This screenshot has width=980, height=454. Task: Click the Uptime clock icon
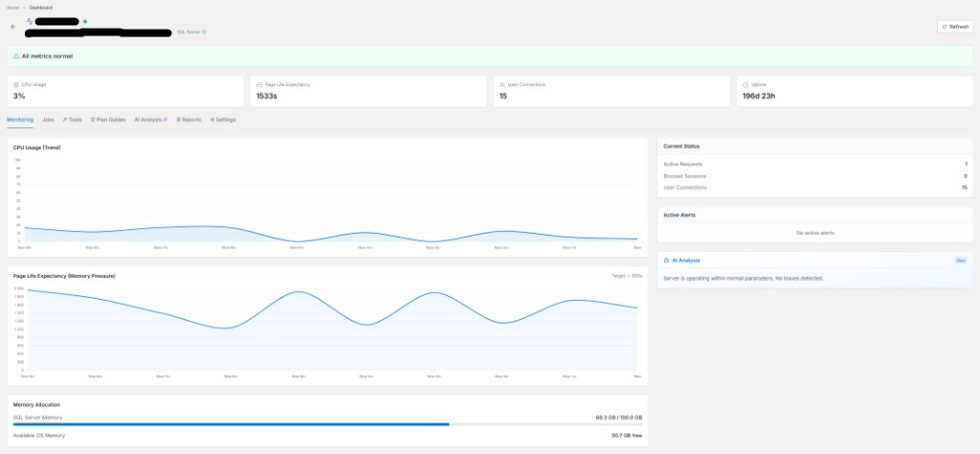click(x=745, y=84)
